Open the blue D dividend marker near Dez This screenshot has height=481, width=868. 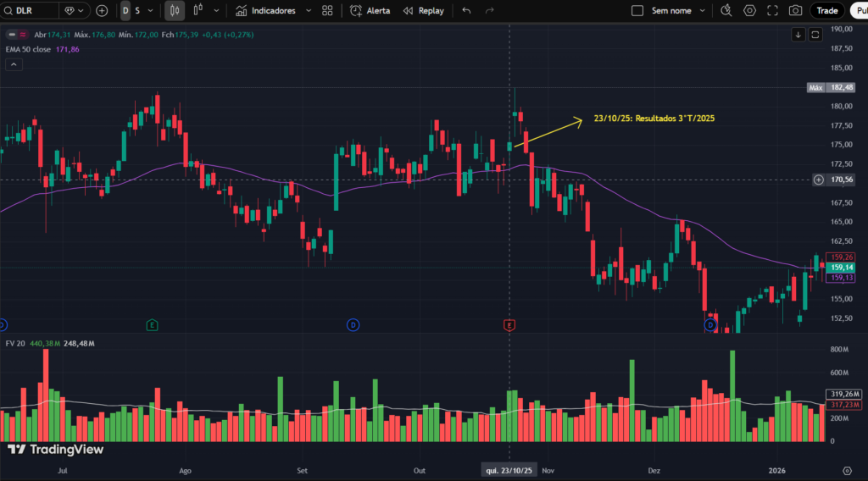pos(710,325)
